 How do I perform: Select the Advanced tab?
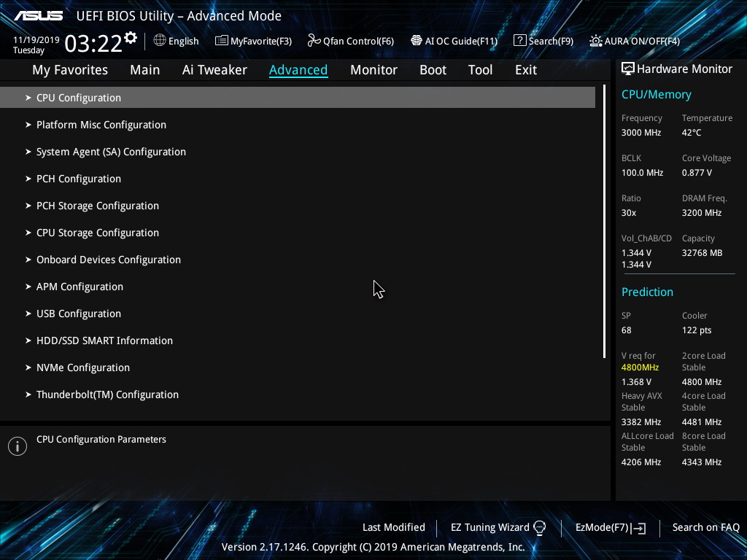tap(298, 70)
